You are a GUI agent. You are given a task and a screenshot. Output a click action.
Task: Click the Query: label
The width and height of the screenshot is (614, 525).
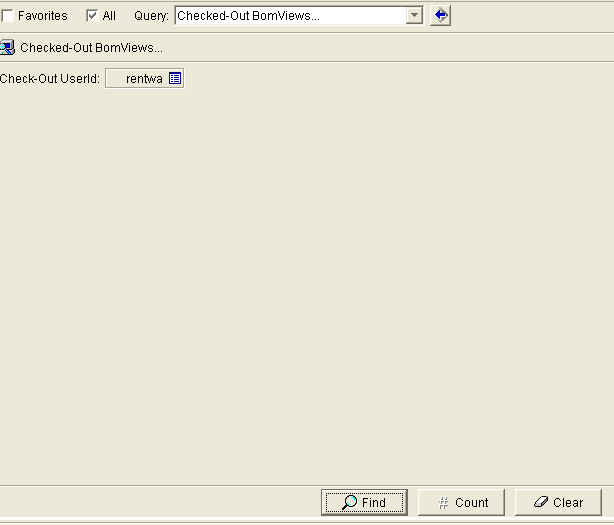[x=151, y=16]
